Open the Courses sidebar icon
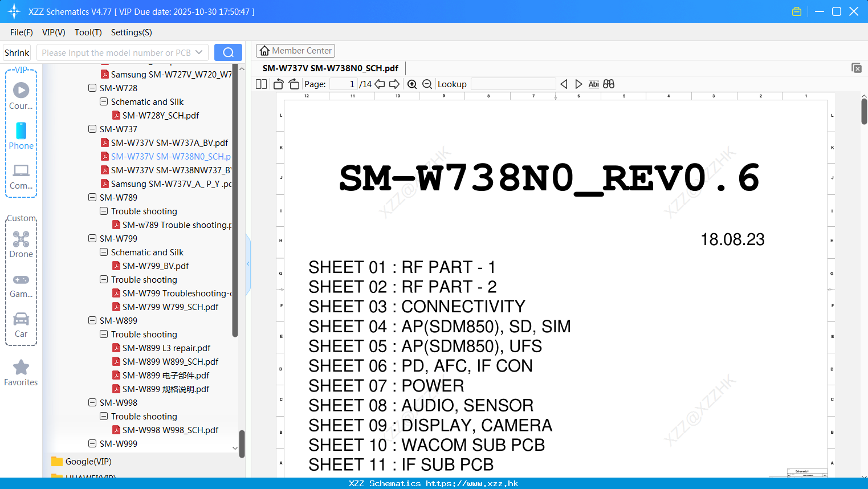Viewport: 868px width, 489px height. click(21, 96)
